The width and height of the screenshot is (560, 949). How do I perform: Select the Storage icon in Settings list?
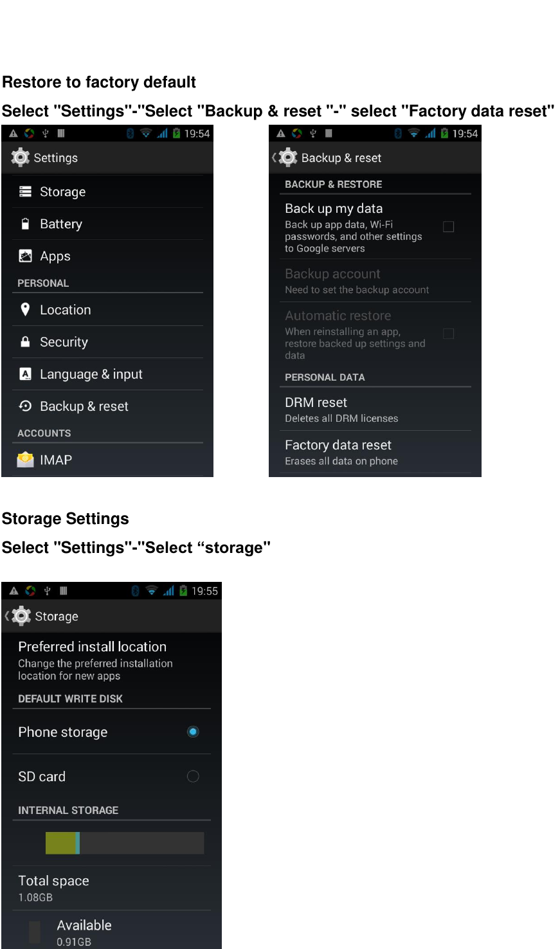(x=24, y=191)
